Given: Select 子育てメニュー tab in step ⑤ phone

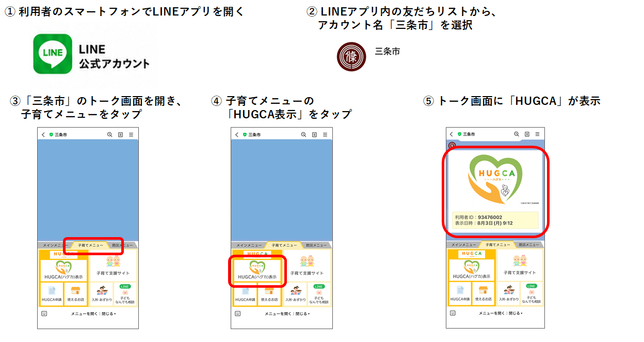Looking at the screenshot, I should click(498, 244).
